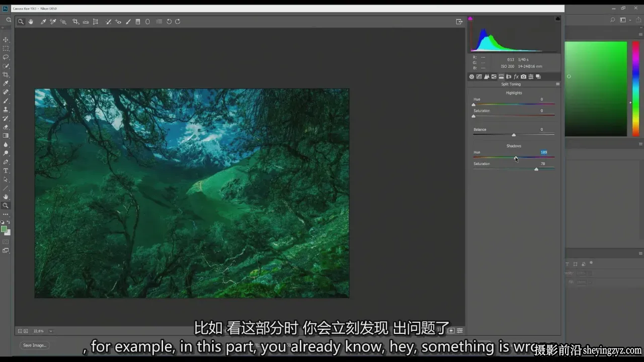
Task: Select the Spot Removal tool
Action: click(x=108, y=22)
